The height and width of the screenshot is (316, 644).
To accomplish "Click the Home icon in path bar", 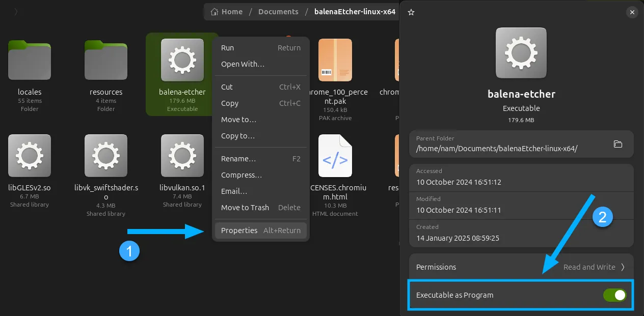I will [x=214, y=12].
